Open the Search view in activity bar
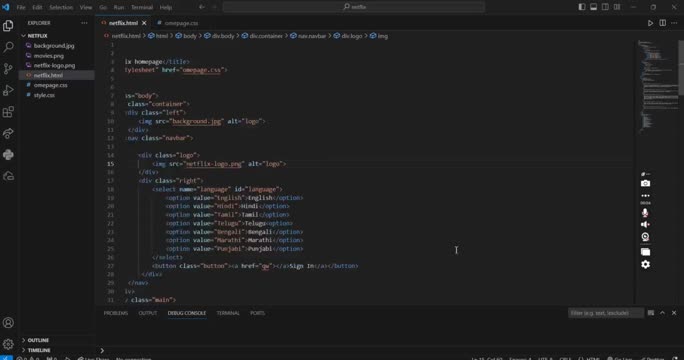This screenshot has width=684, height=360. (x=8, y=47)
